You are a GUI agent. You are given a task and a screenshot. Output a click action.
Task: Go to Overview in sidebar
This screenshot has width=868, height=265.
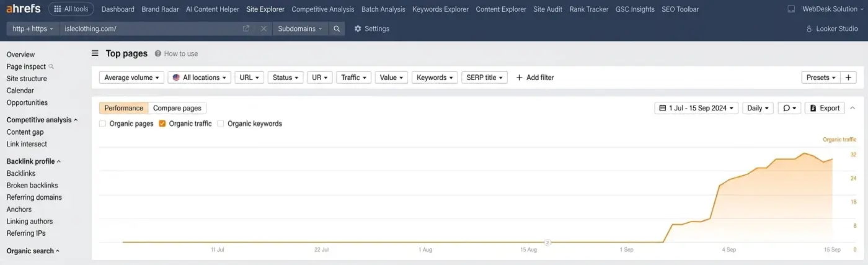[20, 55]
